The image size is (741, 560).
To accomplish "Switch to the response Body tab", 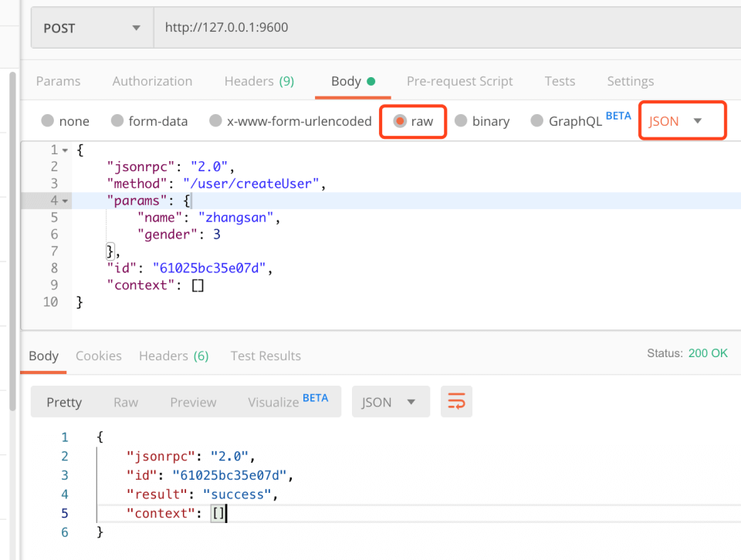I will pos(43,356).
